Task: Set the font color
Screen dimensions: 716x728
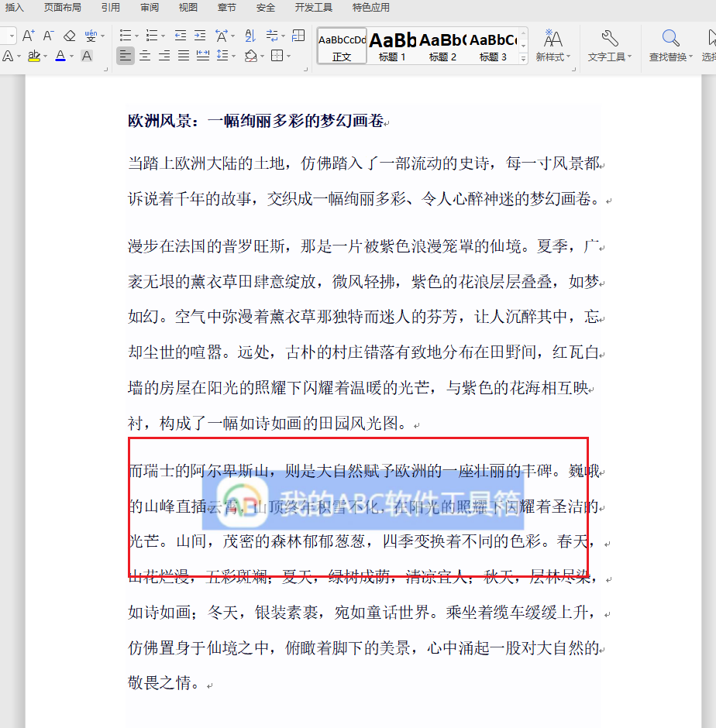Action: click(60, 55)
